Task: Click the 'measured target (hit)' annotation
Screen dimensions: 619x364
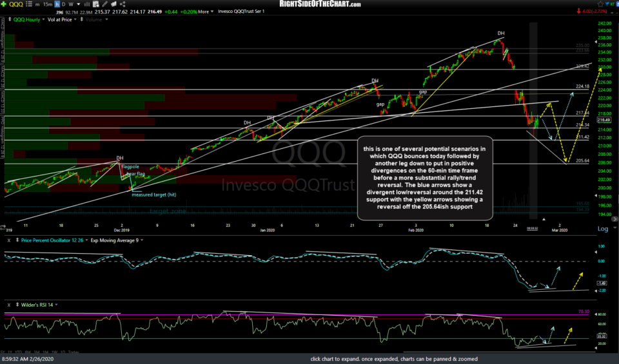Action: point(154,195)
